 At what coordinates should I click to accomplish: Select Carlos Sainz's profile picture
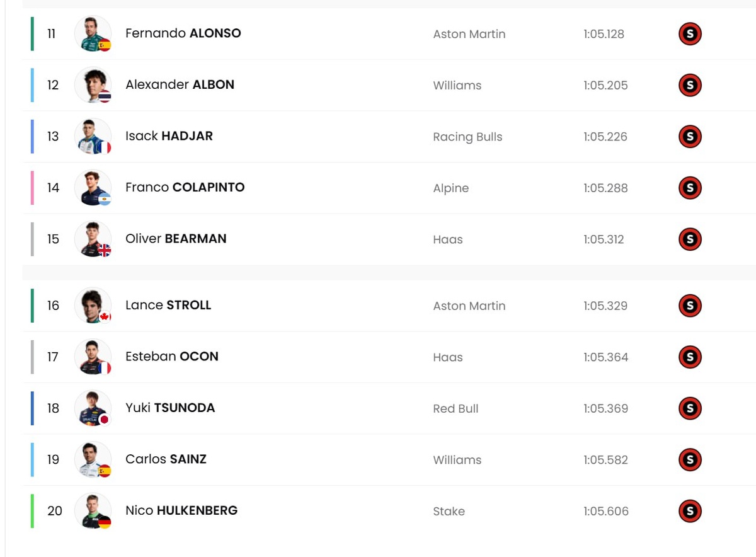coord(93,459)
